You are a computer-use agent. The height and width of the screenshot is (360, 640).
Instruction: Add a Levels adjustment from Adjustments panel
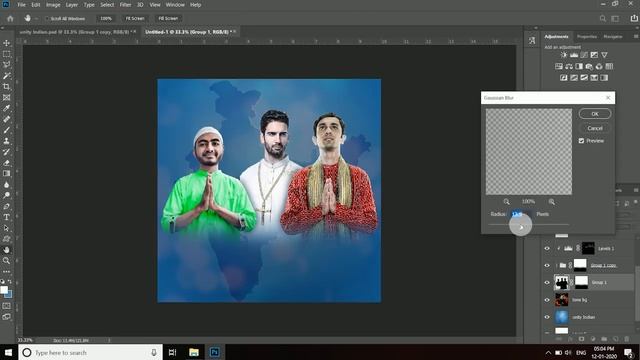[x=574, y=55]
